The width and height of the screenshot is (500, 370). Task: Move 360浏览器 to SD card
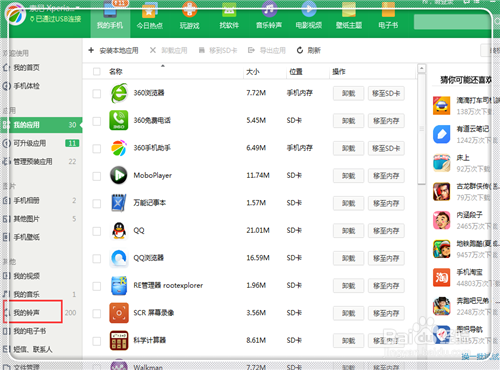(386, 93)
